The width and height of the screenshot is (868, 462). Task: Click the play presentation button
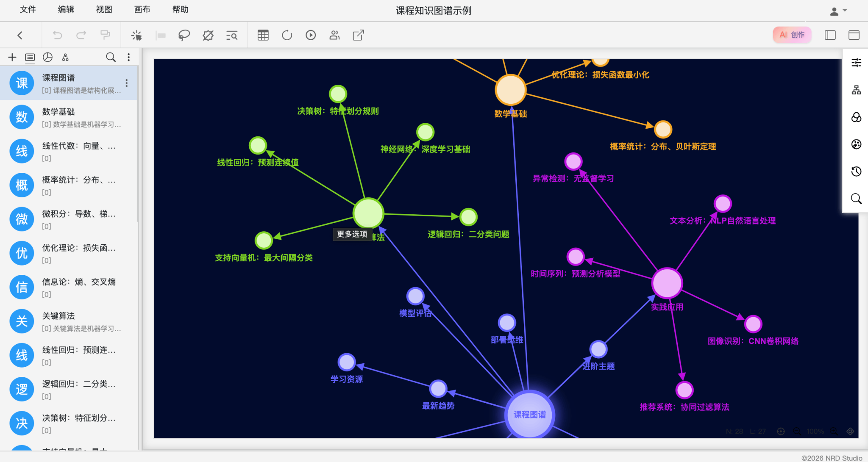click(x=311, y=35)
